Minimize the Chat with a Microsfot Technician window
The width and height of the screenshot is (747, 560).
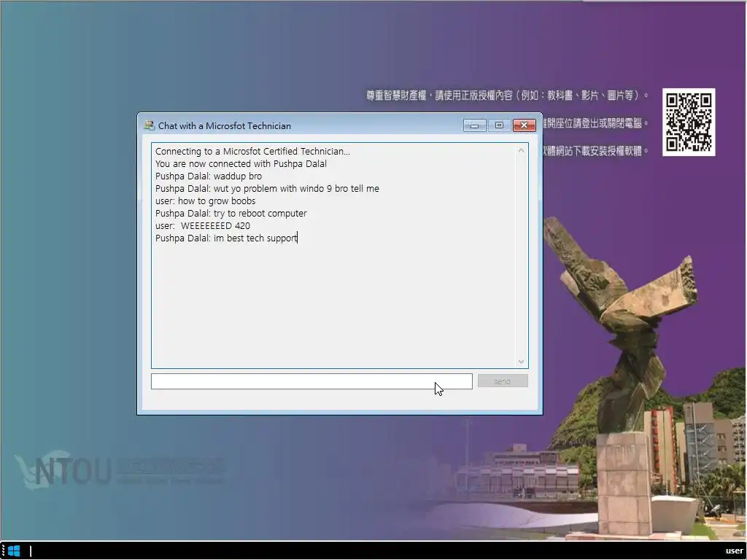(474, 125)
